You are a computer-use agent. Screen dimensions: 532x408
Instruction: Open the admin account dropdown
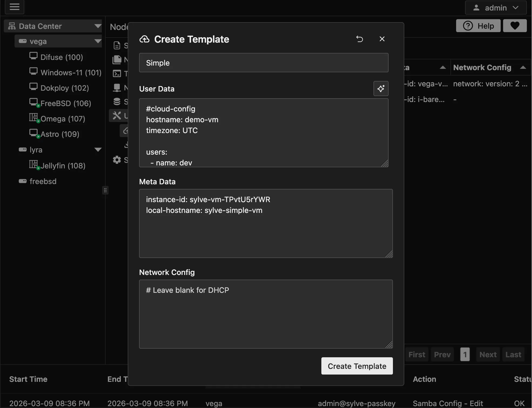pos(496,8)
